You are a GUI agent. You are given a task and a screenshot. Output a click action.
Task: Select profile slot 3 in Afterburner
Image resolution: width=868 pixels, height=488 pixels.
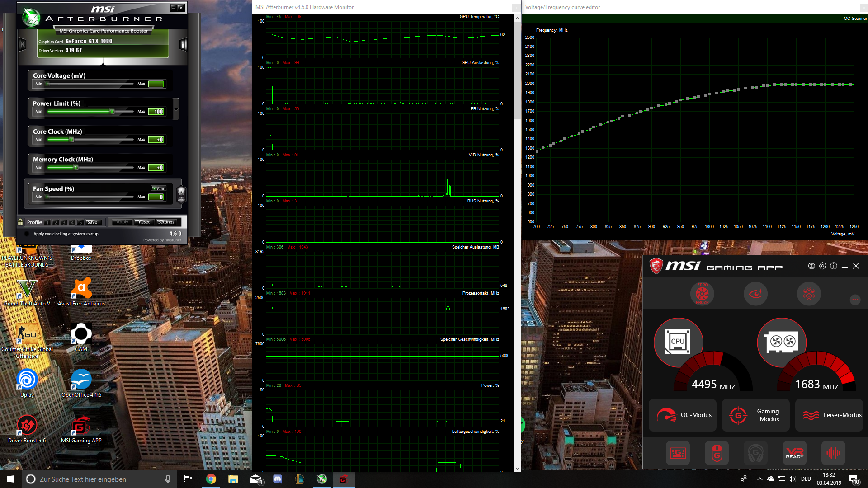click(x=64, y=222)
